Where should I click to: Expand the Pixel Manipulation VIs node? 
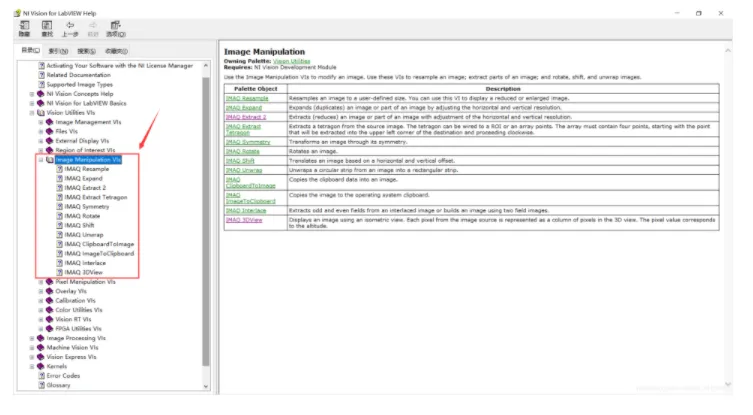coord(41,282)
